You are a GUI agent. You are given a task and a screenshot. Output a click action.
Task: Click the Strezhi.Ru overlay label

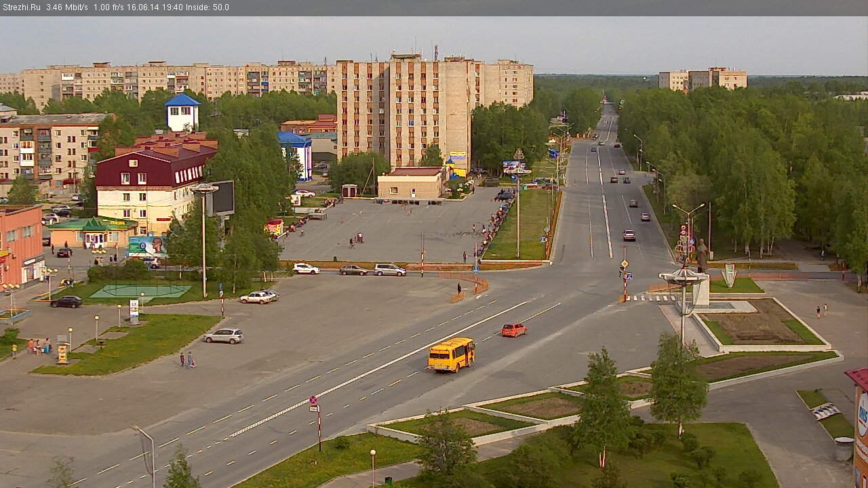(21, 7)
